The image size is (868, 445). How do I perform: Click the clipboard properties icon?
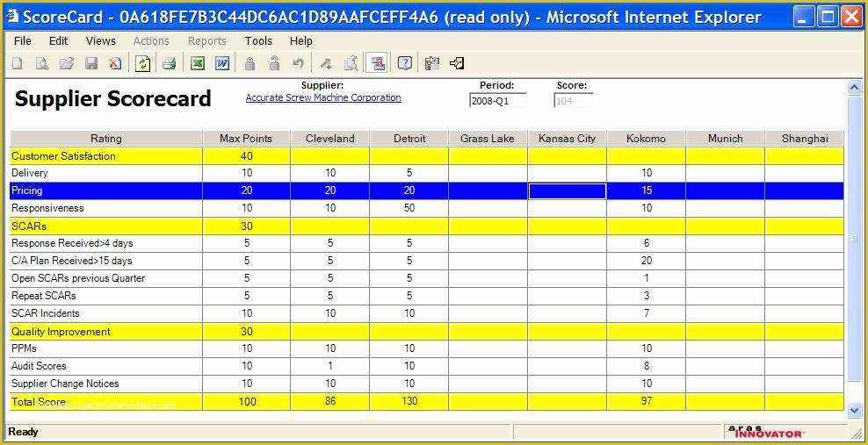432,63
